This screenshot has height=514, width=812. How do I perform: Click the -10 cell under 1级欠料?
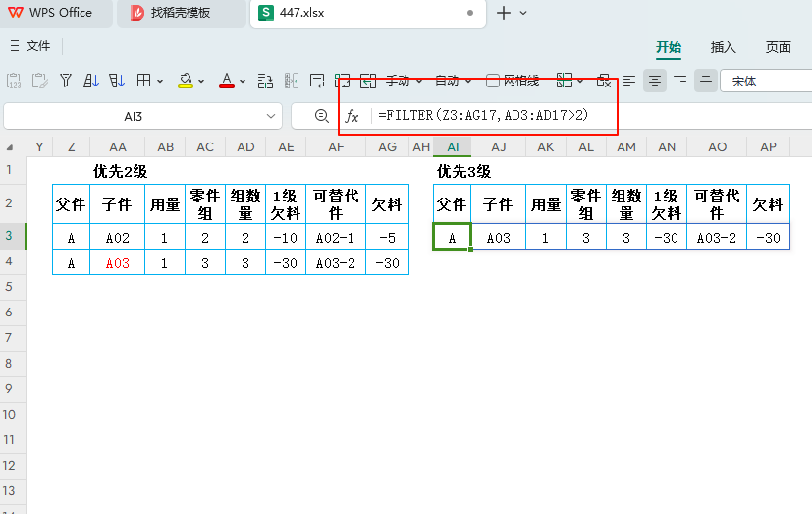tap(286, 238)
